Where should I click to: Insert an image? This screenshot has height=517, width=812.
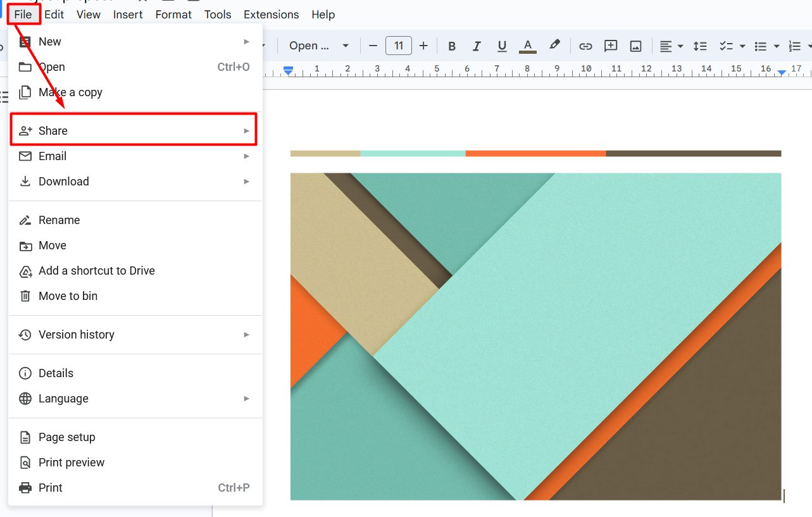coord(635,46)
